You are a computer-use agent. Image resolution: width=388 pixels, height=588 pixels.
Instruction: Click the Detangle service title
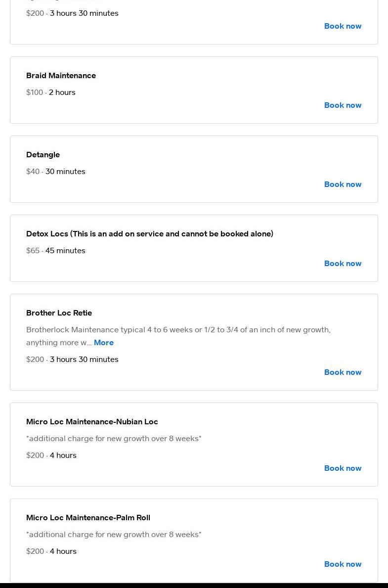43,154
